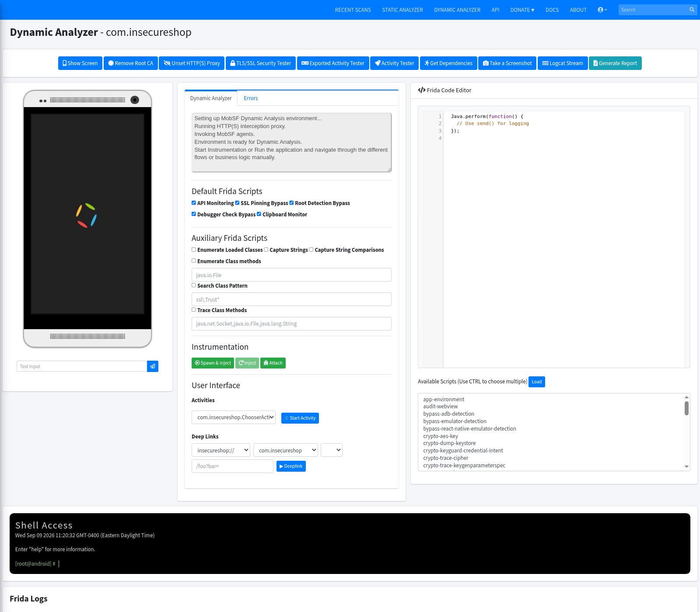
Task: Select bypass-adb-detection script
Action: pos(449,414)
